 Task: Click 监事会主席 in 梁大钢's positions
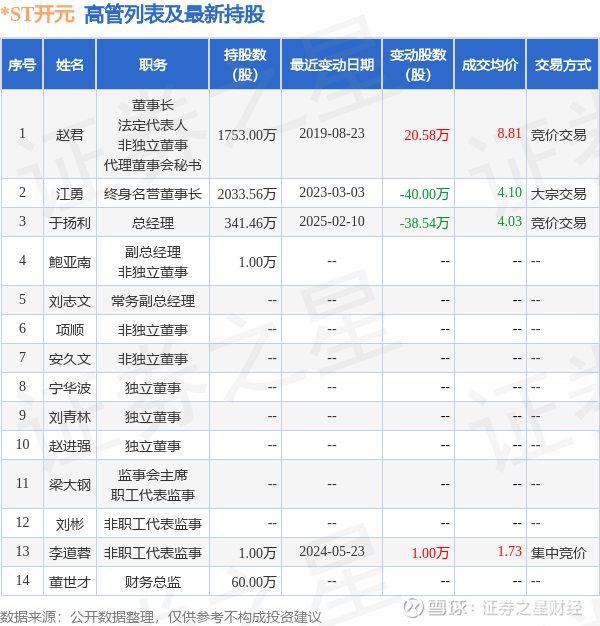coord(152,475)
